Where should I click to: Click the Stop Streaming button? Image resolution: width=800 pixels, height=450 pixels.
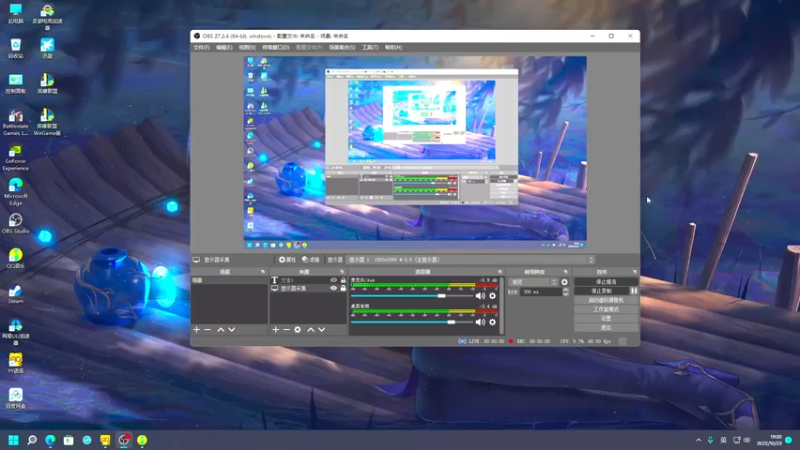pyautogui.click(x=606, y=282)
